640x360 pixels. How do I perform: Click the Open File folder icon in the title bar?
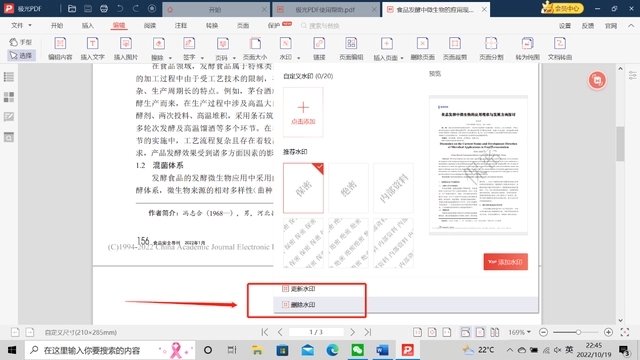pos(72,9)
